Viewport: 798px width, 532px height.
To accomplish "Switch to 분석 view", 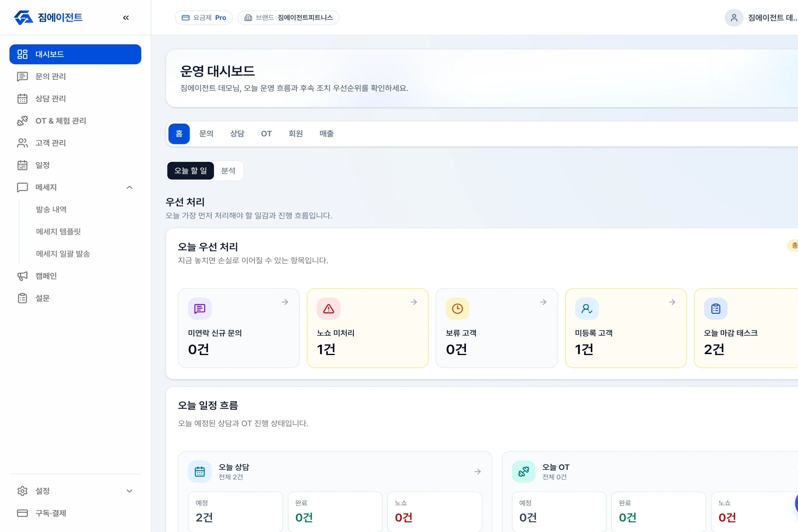I will [x=228, y=171].
